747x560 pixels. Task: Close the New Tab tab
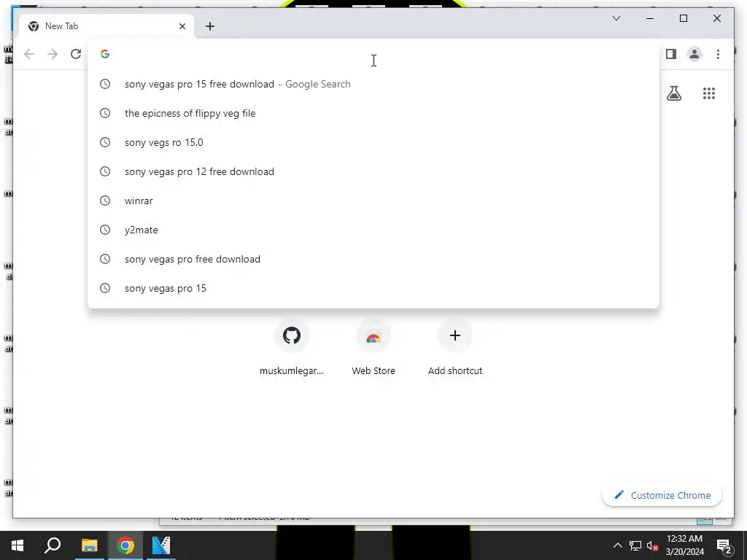pyautogui.click(x=182, y=26)
